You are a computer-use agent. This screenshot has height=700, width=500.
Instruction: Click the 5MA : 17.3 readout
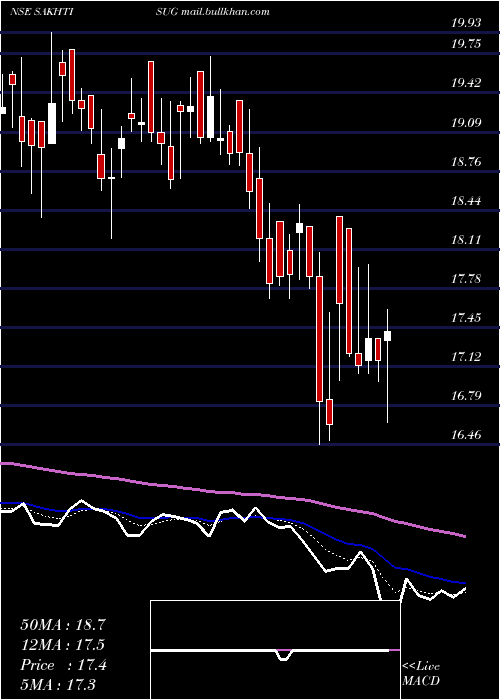[58, 685]
